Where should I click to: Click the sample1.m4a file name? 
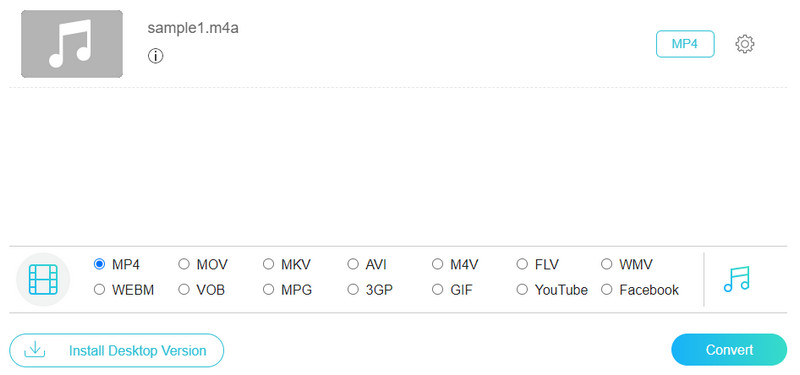tap(193, 28)
